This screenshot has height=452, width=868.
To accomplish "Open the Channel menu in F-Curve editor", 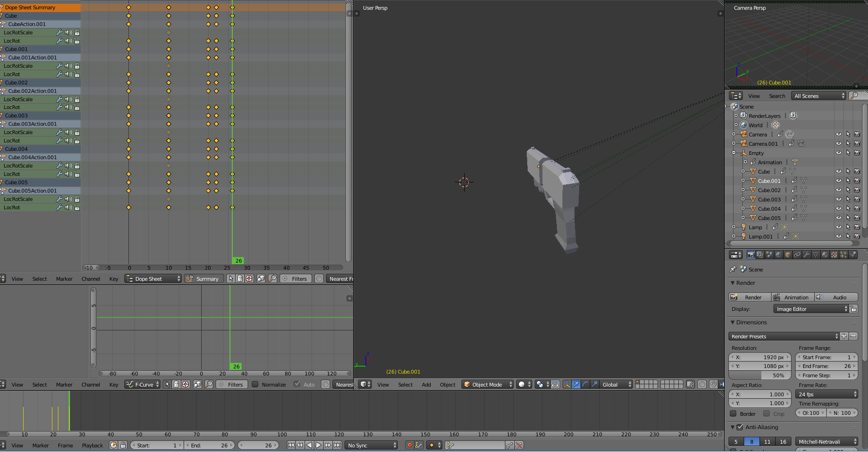I will (90, 384).
